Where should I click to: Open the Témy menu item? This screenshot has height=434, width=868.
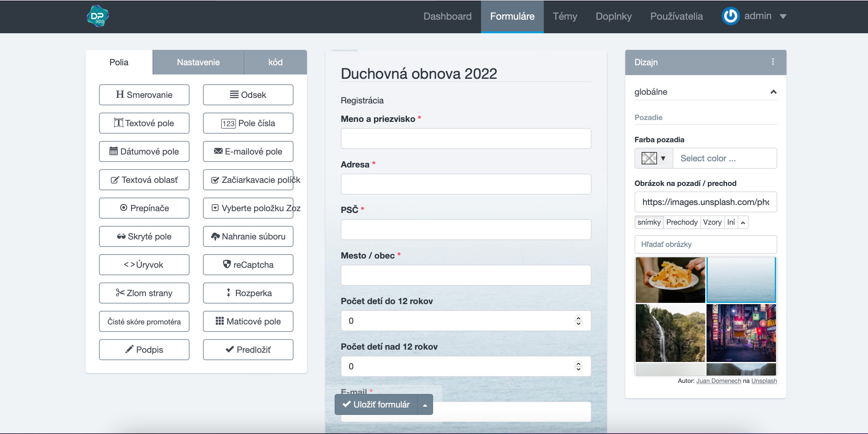(565, 16)
